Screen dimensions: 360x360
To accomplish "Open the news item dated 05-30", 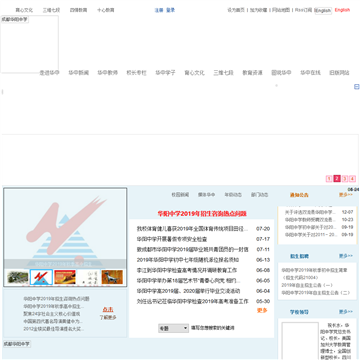I will [193, 301].
